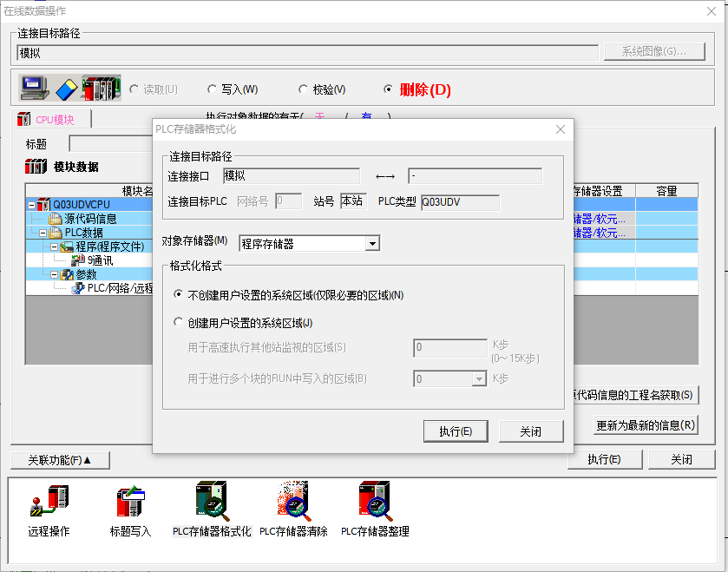Click 执行(E) in the format dialog

[x=456, y=431]
